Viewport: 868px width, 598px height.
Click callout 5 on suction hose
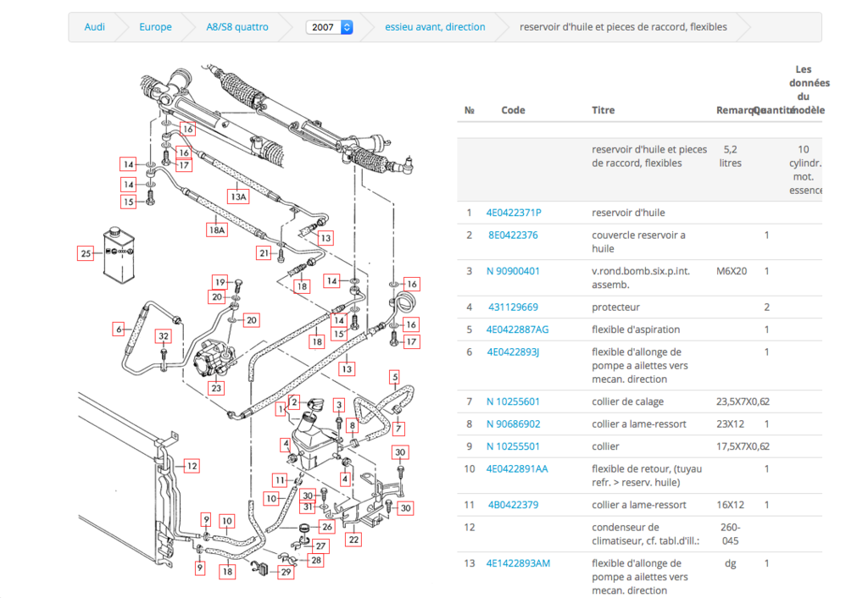click(x=394, y=376)
